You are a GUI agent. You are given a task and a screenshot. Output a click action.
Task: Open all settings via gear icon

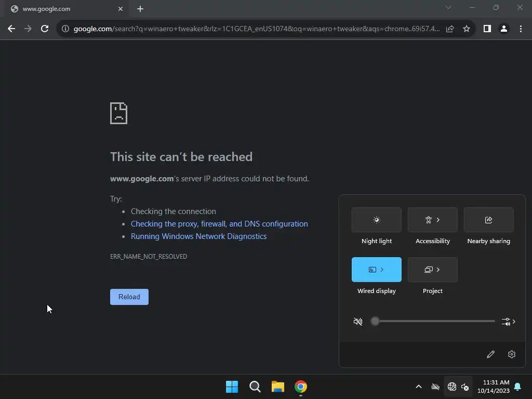coord(512,354)
